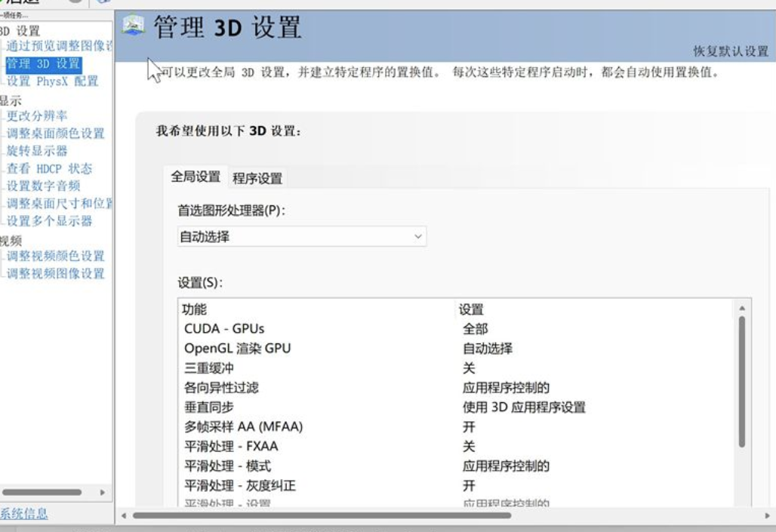Open "设置多个显示器" settings

coord(42,219)
